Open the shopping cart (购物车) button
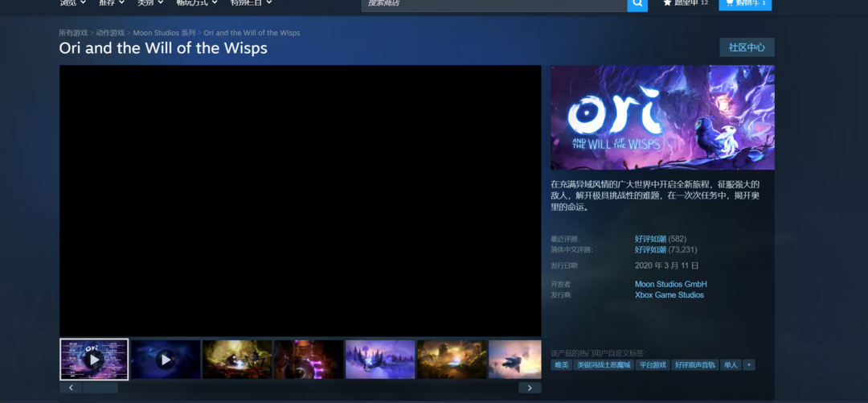 [745, 3]
